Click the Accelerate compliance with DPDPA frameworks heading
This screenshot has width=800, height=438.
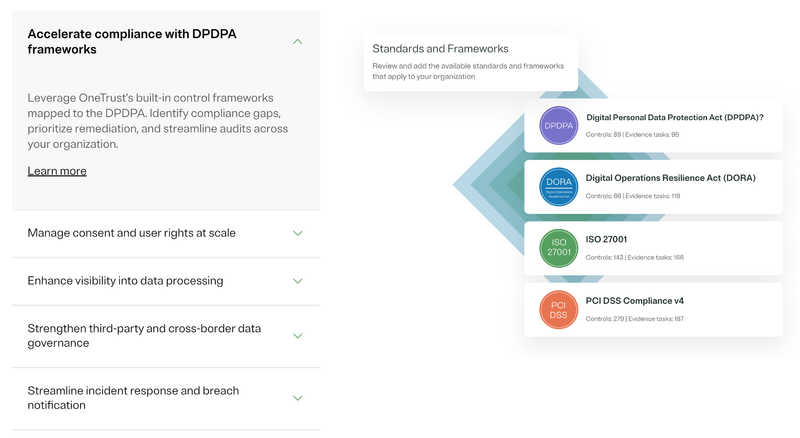pyautogui.click(x=132, y=41)
